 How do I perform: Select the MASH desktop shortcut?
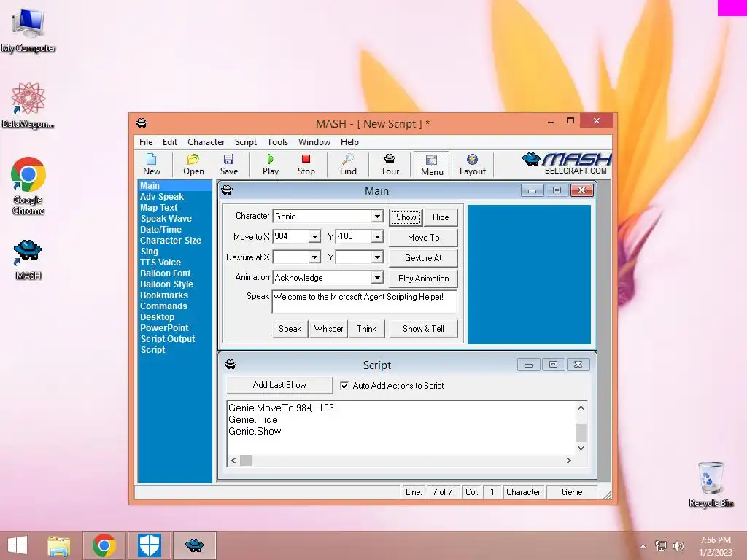click(x=28, y=260)
